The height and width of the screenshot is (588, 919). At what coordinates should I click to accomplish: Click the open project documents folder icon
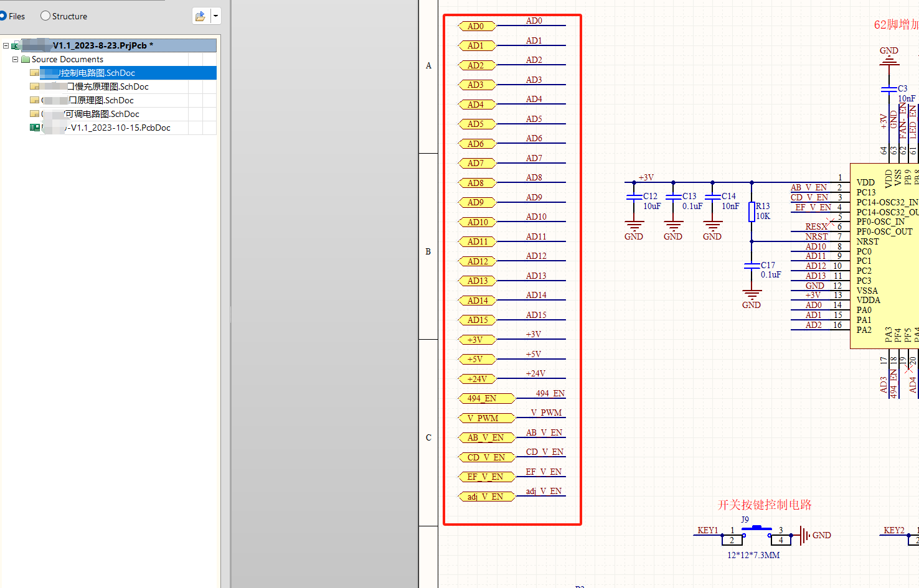pos(200,16)
